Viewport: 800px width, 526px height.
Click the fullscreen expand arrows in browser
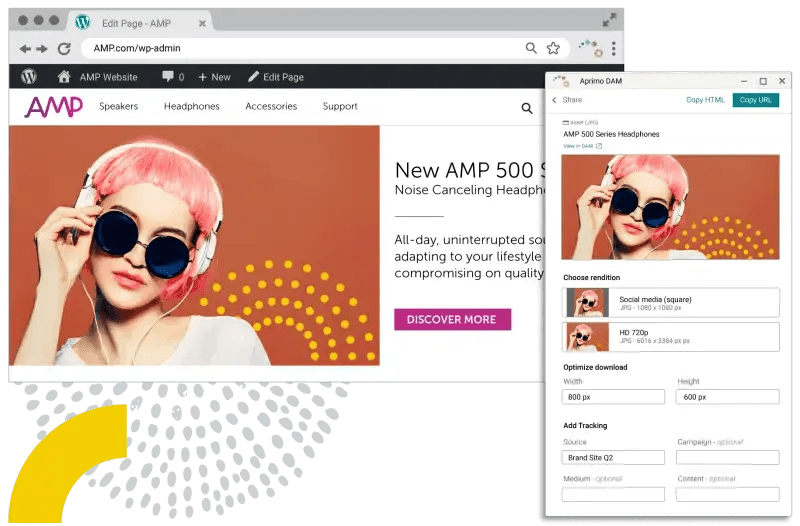[x=609, y=20]
